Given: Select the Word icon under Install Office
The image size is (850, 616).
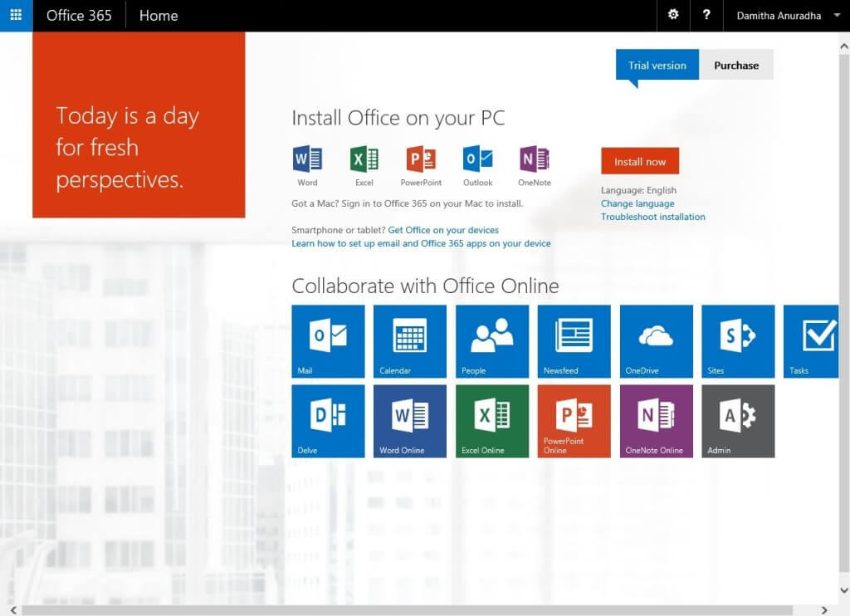Looking at the screenshot, I should pos(307,160).
